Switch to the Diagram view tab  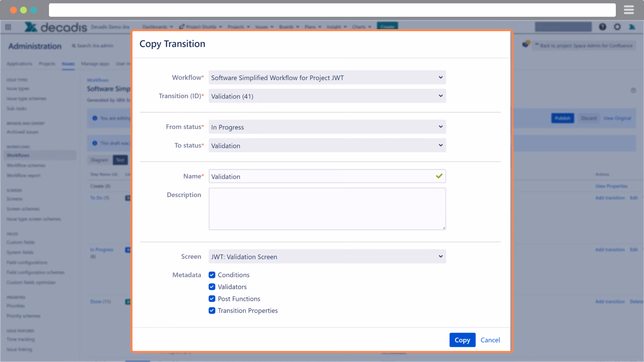(x=100, y=160)
